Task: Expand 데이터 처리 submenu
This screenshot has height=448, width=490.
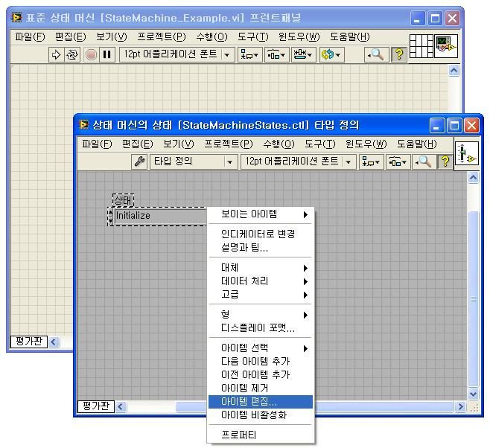Action: 261,281
